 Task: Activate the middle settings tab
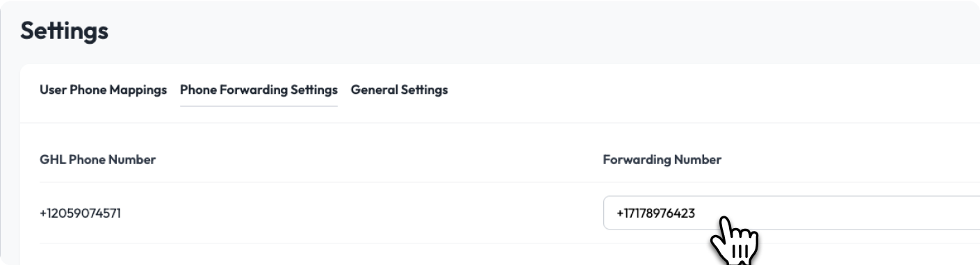[259, 90]
